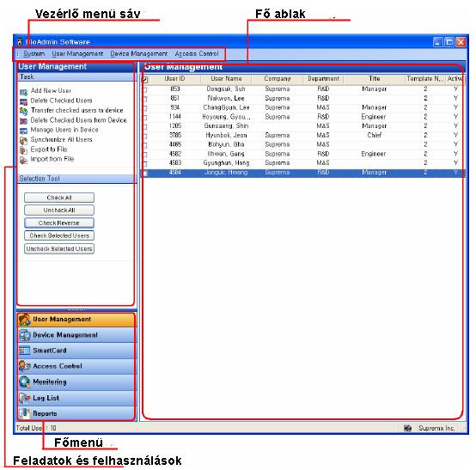Screen dimensions: 476x470
Task: Click the Reports icon
Action: click(x=25, y=413)
